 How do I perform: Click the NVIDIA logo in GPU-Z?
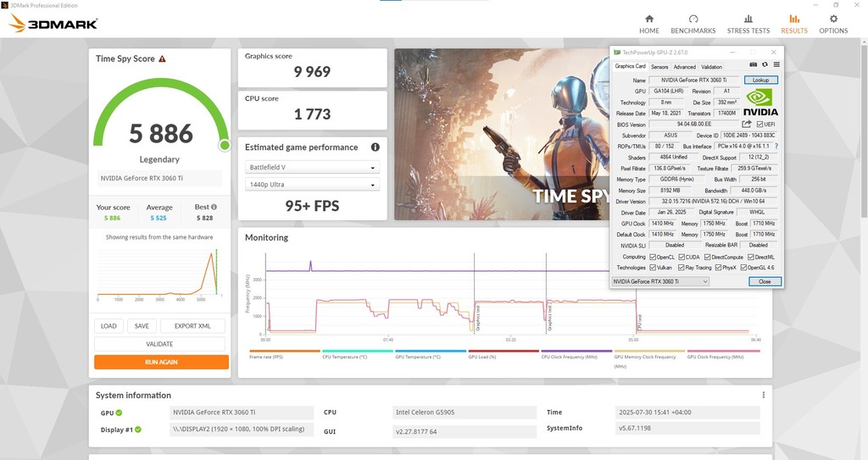click(760, 103)
